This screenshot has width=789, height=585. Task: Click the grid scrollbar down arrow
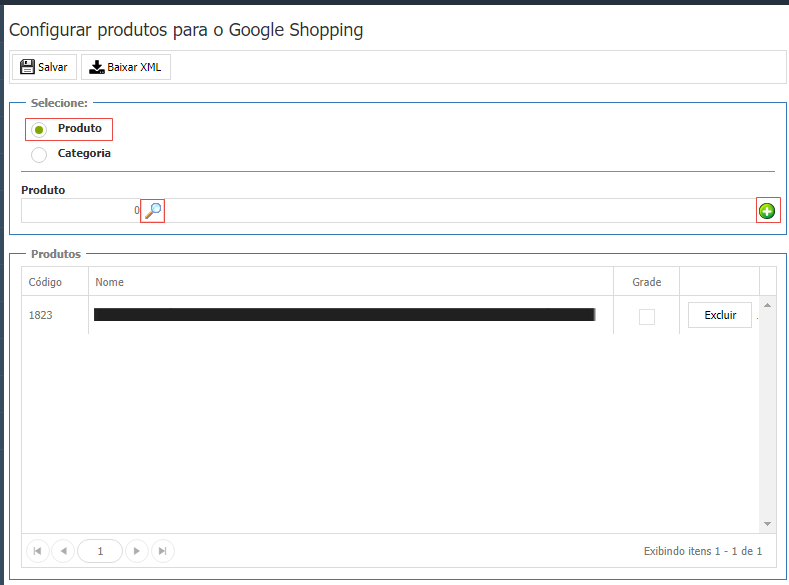(x=767, y=524)
